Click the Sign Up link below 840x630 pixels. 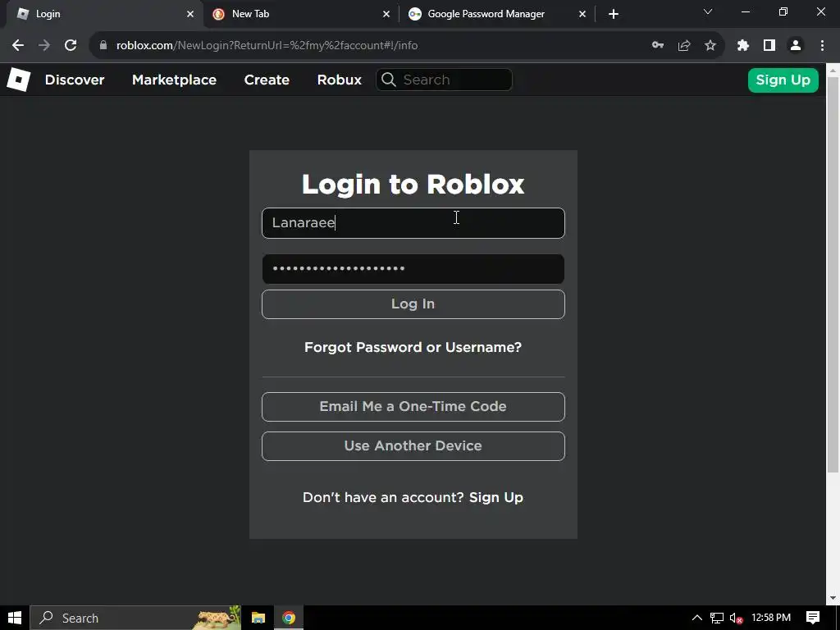[x=496, y=498]
